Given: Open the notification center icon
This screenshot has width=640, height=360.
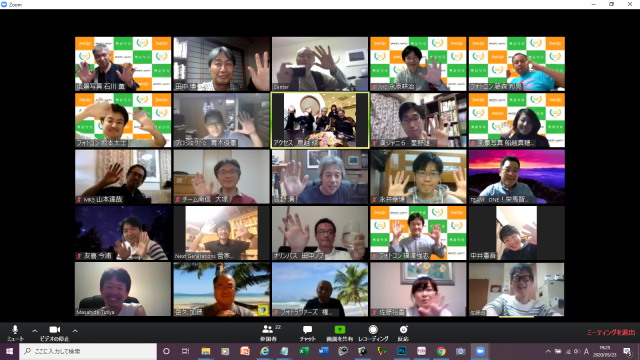Looking at the screenshot, I should coord(627,351).
